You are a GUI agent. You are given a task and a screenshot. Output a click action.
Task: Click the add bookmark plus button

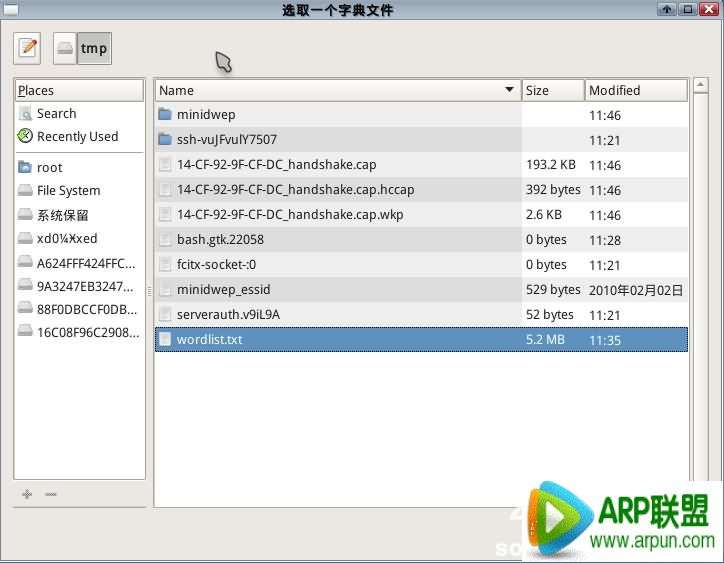click(27, 494)
